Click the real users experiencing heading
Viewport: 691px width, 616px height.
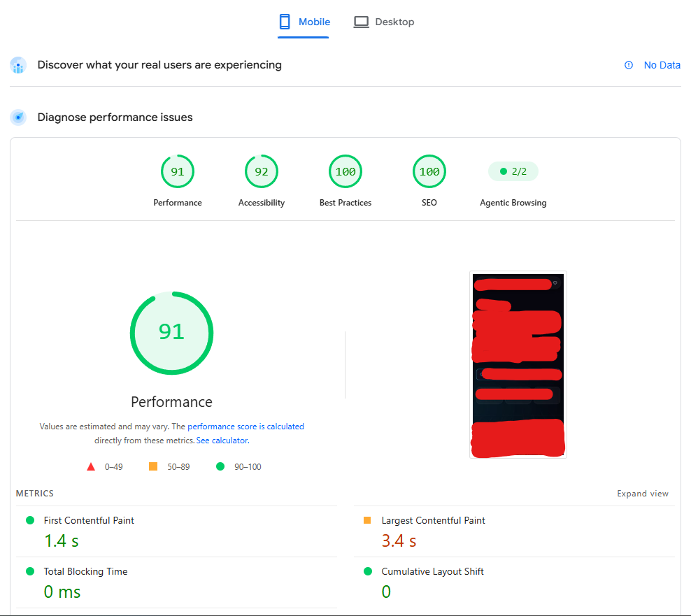point(159,65)
